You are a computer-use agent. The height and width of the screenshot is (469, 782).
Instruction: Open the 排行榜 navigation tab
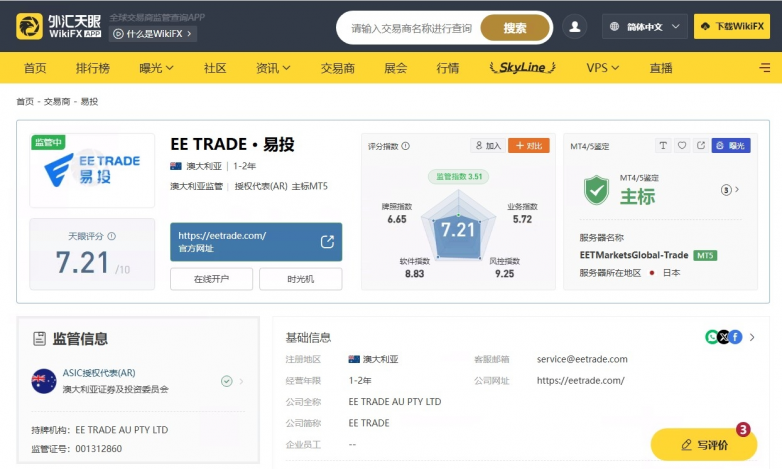pyautogui.click(x=93, y=68)
